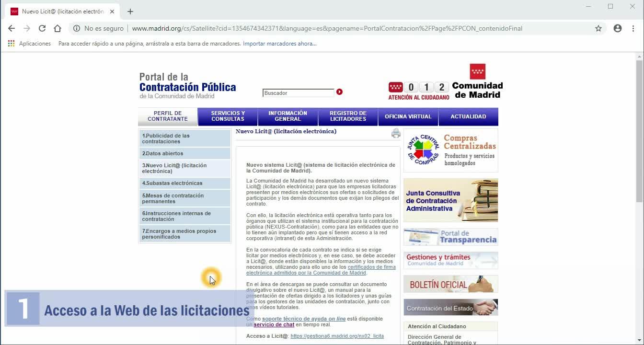Reload the current page
Viewport: 644px width, 345px height.
(x=42, y=28)
